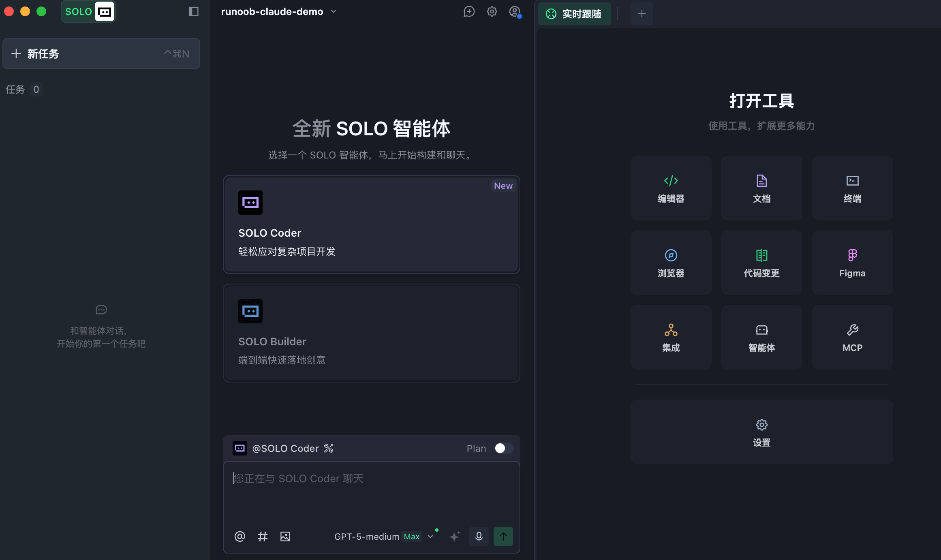Open the Figma tool
The width and height of the screenshot is (941, 560).
click(x=852, y=262)
